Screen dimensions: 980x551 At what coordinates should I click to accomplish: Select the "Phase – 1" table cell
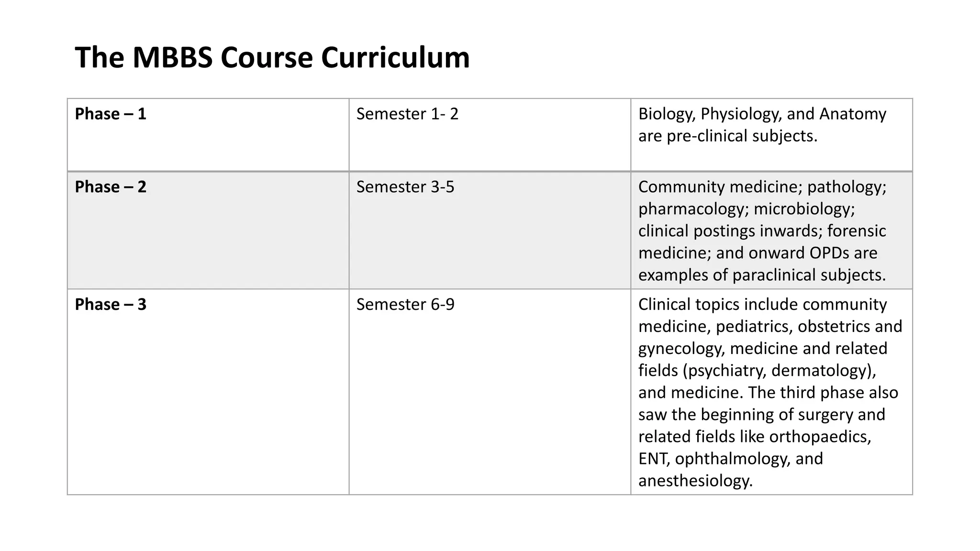[111, 114]
